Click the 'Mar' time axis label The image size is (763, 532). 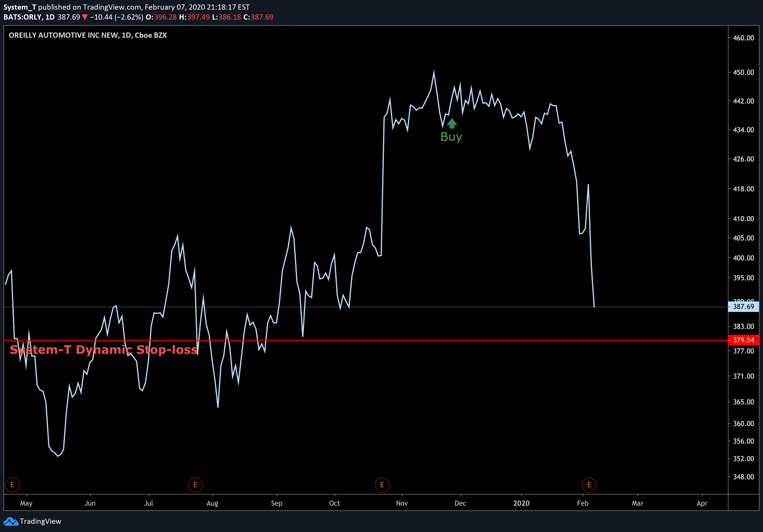[638, 503]
